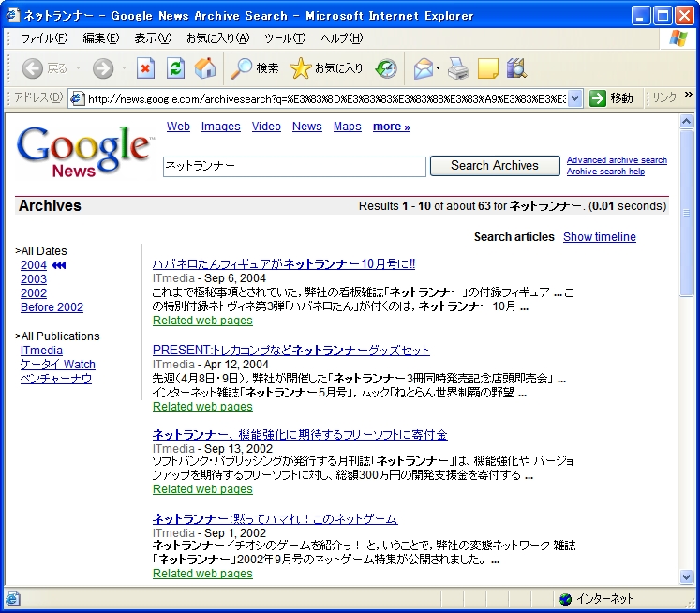
Task: Open the 編集(E) menu
Action: [101, 38]
